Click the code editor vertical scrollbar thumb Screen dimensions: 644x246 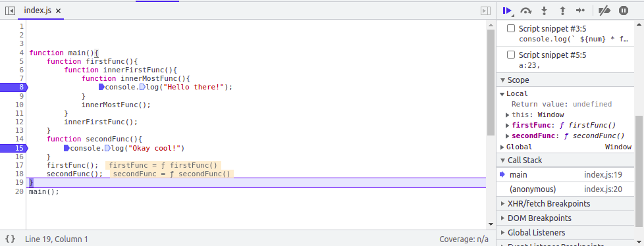pyautogui.click(x=491, y=82)
